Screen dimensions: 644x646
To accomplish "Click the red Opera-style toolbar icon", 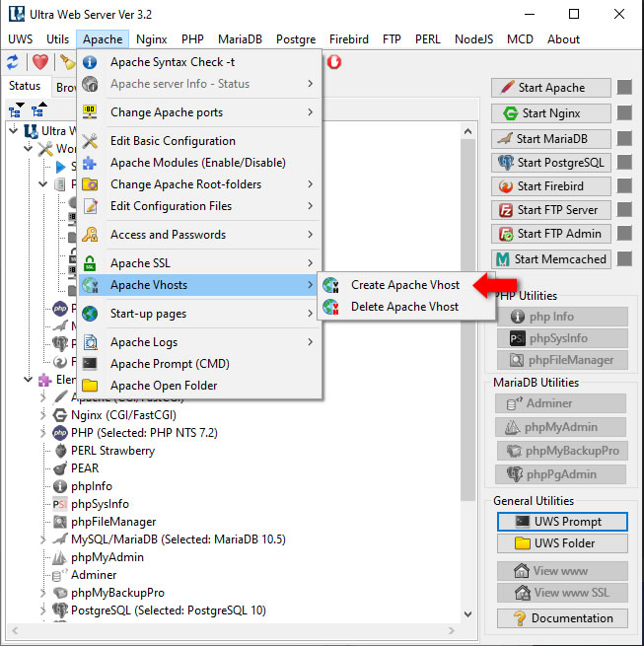I will [334, 62].
